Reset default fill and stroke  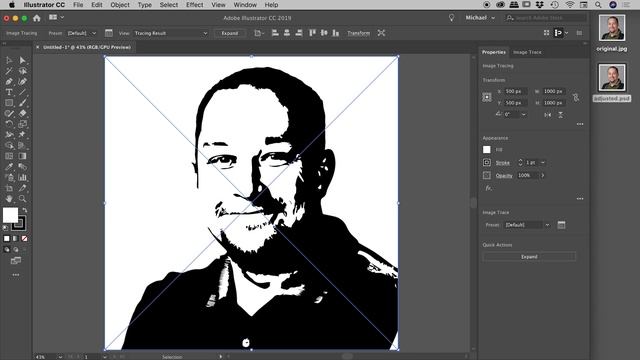click(5, 228)
